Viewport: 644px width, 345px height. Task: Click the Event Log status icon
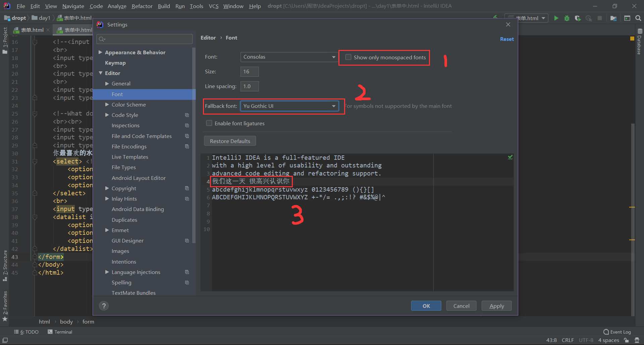coord(617,332)
